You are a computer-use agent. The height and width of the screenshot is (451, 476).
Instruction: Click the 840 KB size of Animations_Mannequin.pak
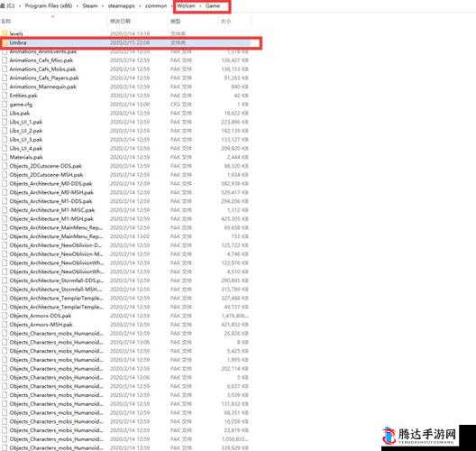click(x=240, y=87)
